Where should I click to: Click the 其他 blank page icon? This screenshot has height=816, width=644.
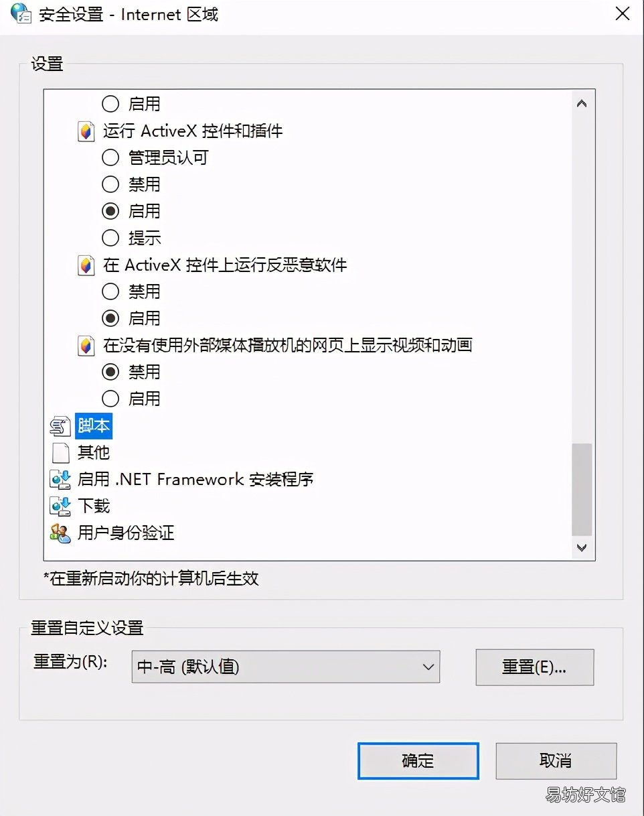(60, 453)
